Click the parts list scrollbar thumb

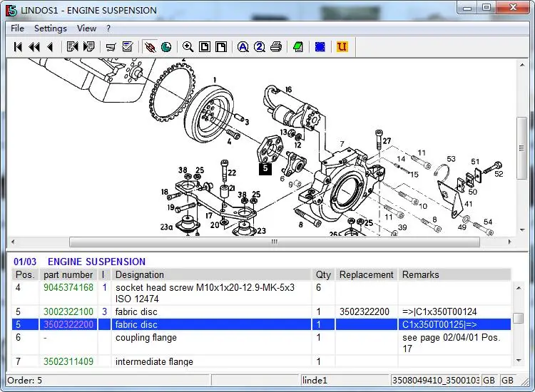pyautogui.click(x=519, y=318)
